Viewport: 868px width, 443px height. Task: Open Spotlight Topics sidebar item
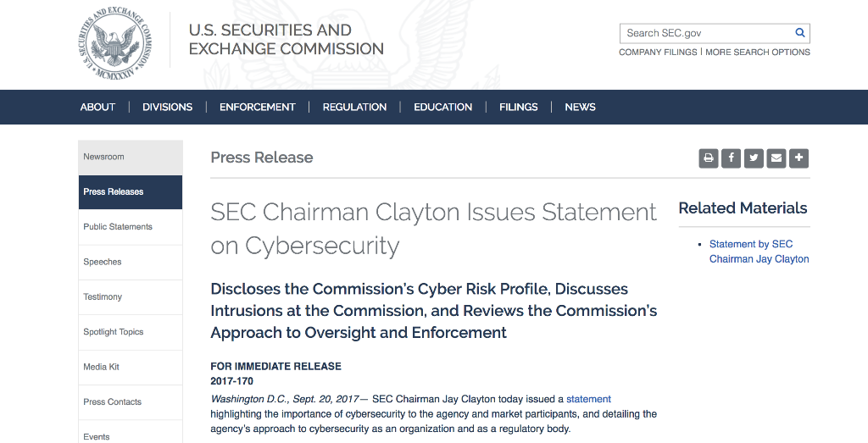tap(131, 332)
